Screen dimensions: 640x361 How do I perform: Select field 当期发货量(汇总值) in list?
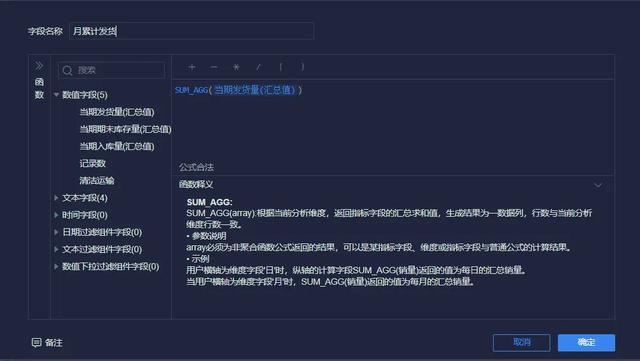pyautogui.click(x=117, y=112)
